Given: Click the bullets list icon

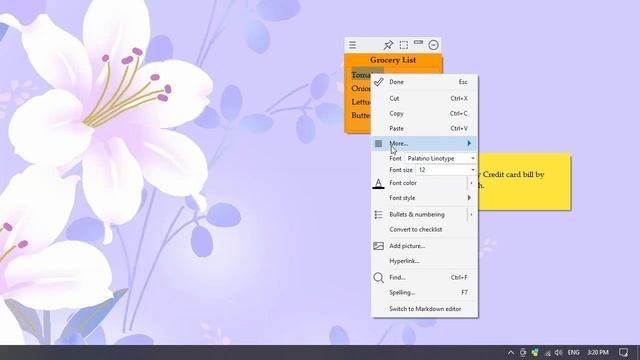Looking at the screenshot, I should point(378,214).
